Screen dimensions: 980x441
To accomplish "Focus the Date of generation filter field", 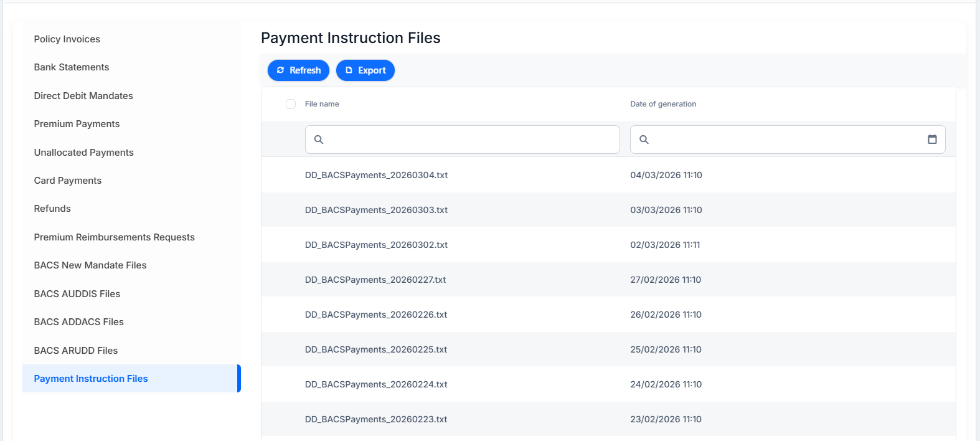I will (x=788, y=140).
